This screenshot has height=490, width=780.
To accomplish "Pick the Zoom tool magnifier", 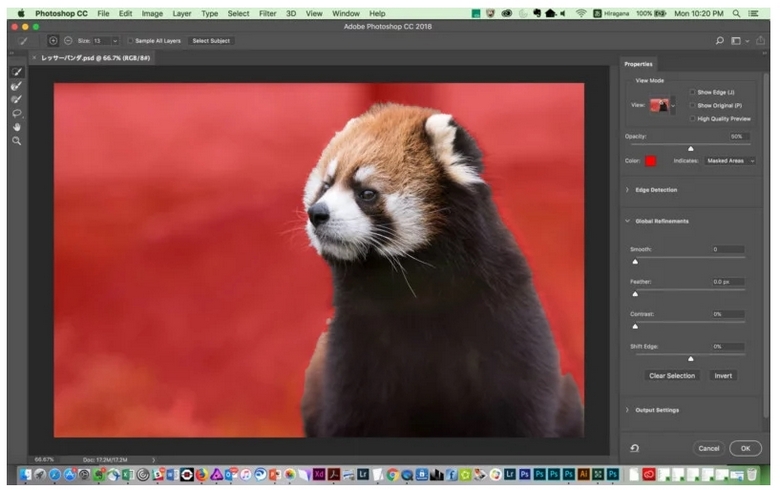I will click(x=17, y=141).
